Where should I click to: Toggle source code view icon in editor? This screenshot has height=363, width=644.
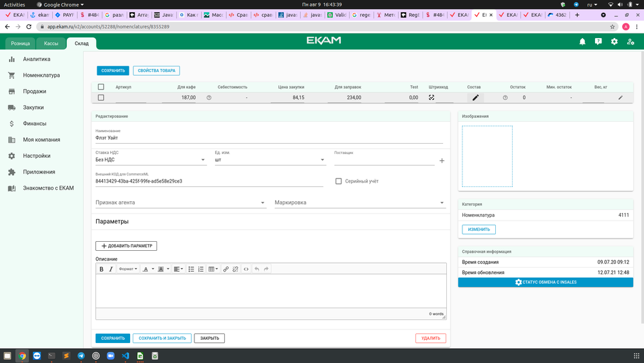click(246, 269)
